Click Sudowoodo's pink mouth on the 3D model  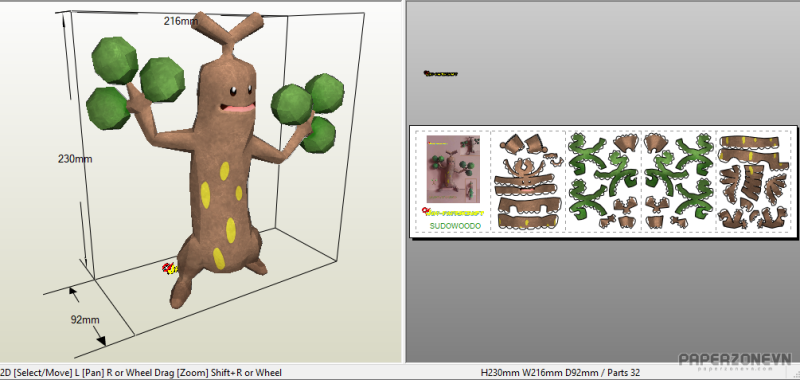click(x=237, y=108)
